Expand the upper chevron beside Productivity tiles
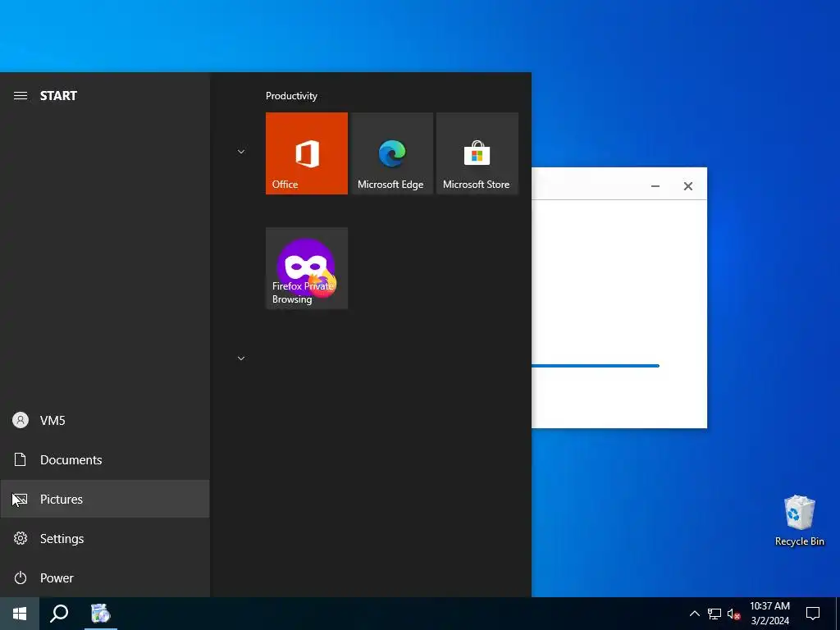The width and height of the screenshot is (840, 630). point(241,152)
